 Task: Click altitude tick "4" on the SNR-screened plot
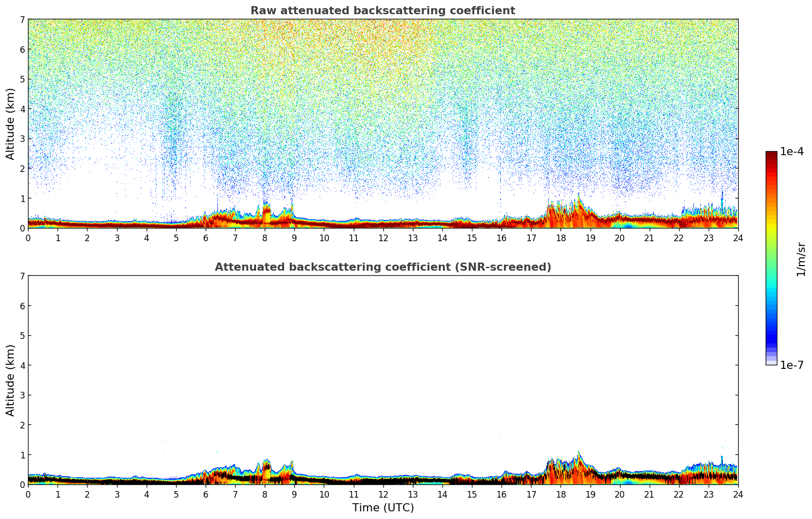pos(22,365)
